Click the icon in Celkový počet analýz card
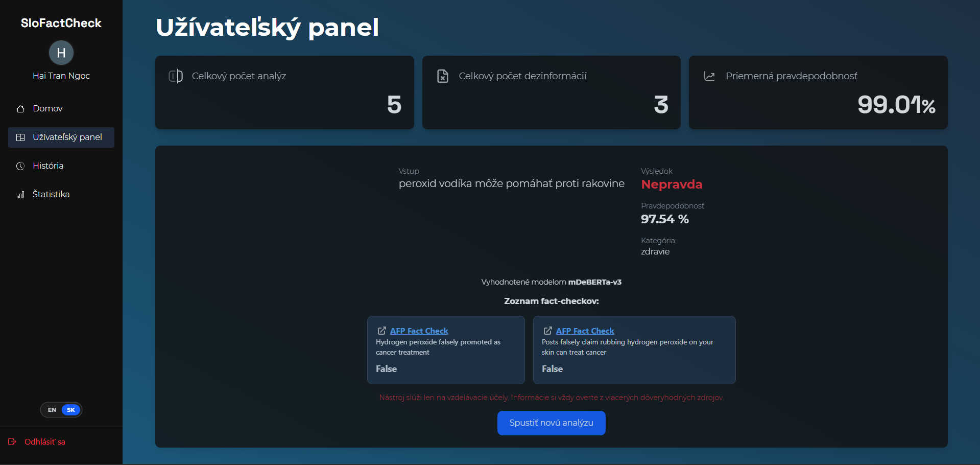The image size is (980, 465). coord(176,76)
